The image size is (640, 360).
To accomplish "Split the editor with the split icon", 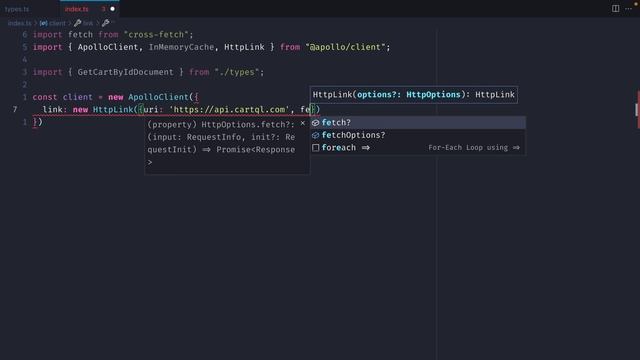I will [x=615, y=9].
